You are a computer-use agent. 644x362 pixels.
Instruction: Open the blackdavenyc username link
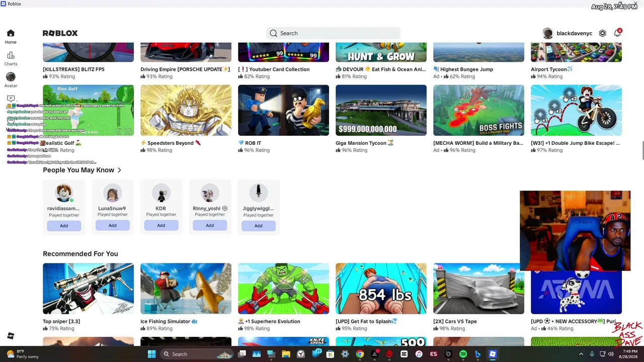(x=574, y=34)
